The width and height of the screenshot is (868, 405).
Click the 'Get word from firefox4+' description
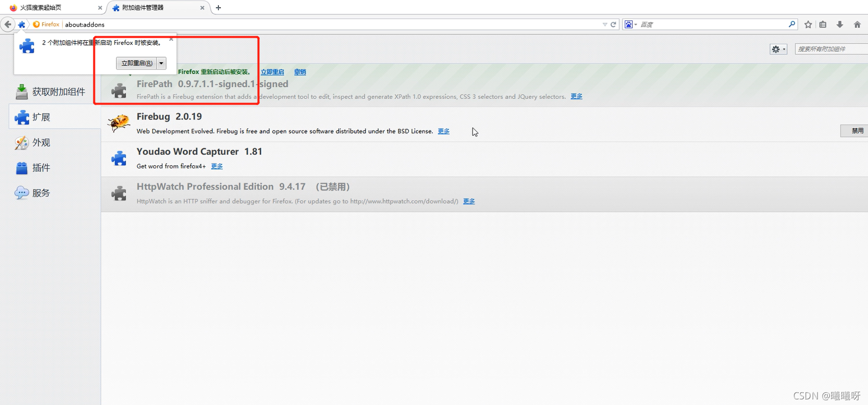click(171, 166)
